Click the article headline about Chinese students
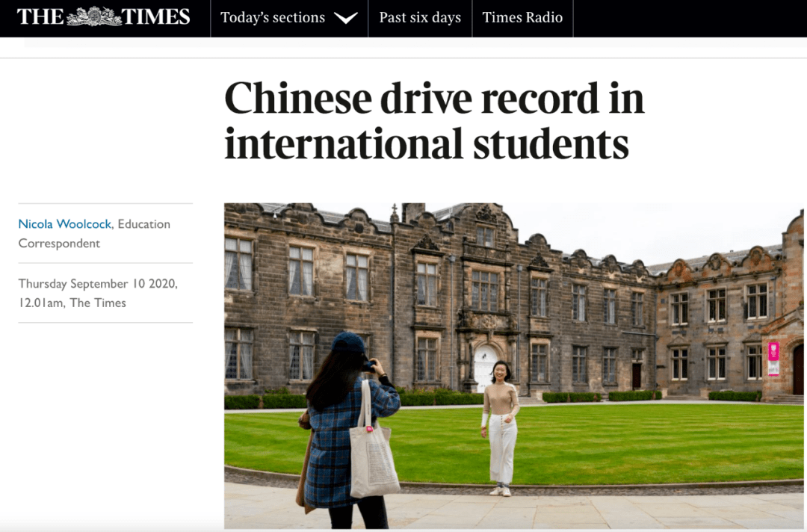The image size is (807, 532). coord(434,121)
